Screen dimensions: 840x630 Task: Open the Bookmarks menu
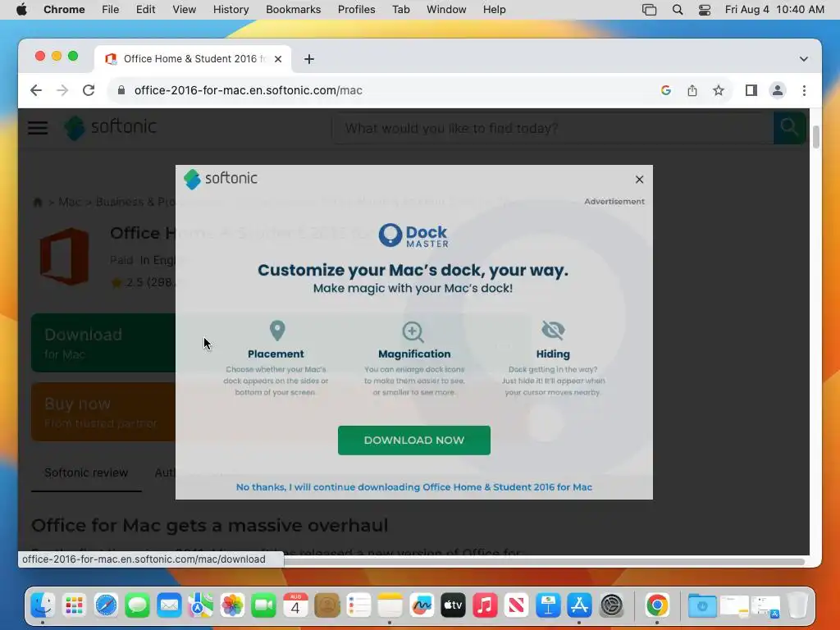(293, 10)
